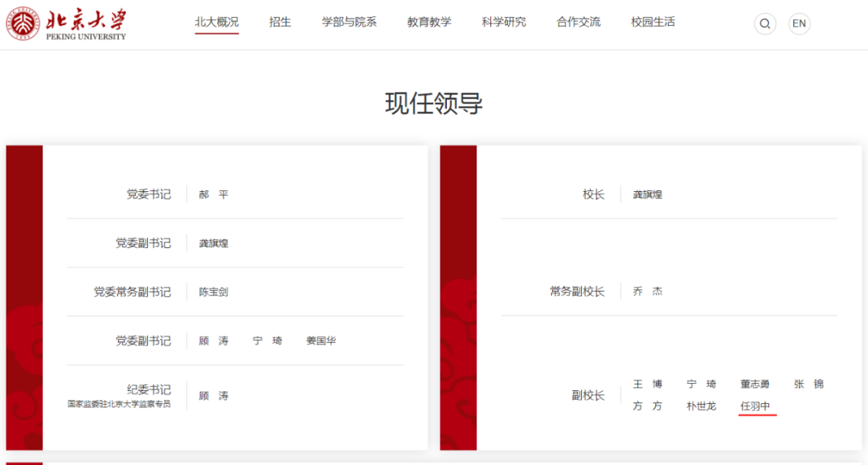Switch to English with the EN button
The image size is (868, 465).
pos(800,24)
